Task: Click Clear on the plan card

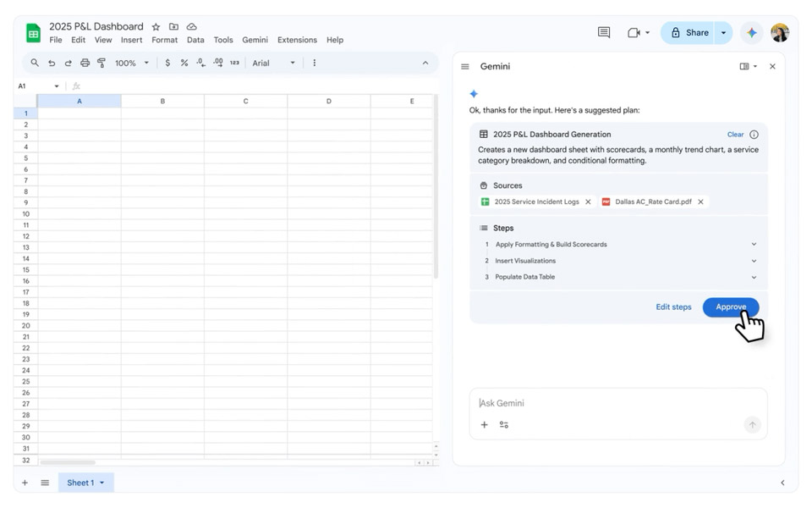Action: click(735, 135)
